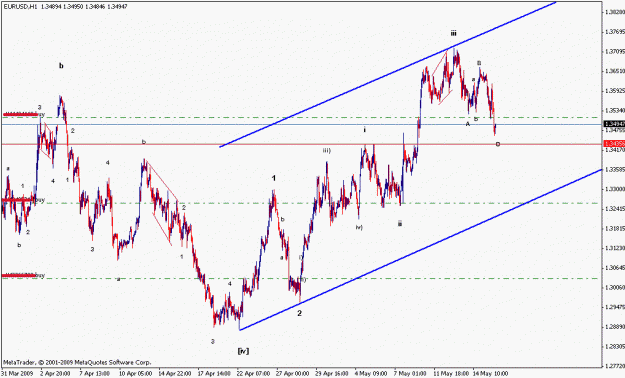Click the price scale value 1.33585
The width and height of the screenshot is (625, 378).
tap(614, 169)
